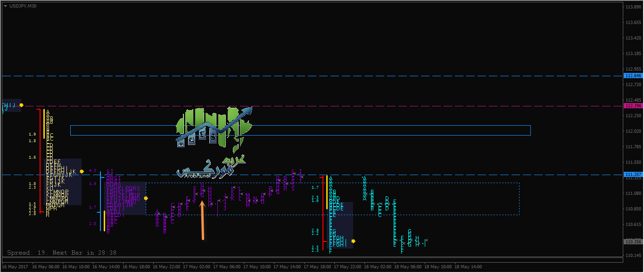
Task: Click the 113.420 price axis value
Action: click(634, 38)
